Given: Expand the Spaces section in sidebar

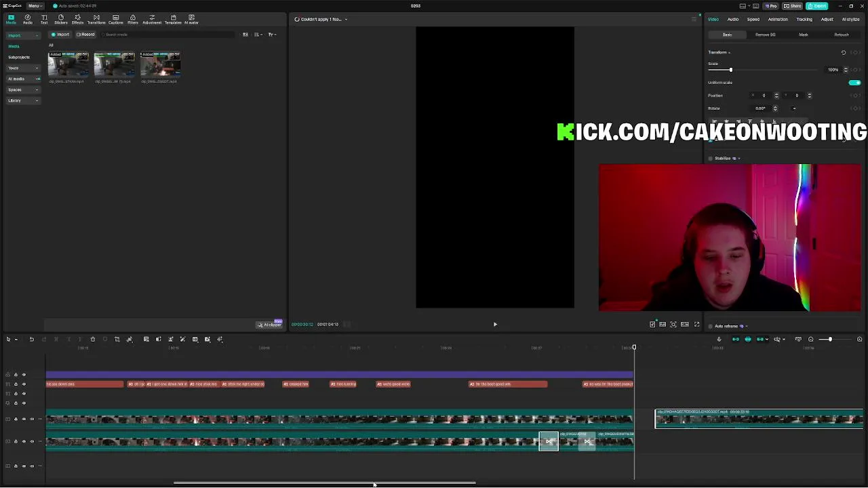Looking at the screenshot, I should pos(22,89).
